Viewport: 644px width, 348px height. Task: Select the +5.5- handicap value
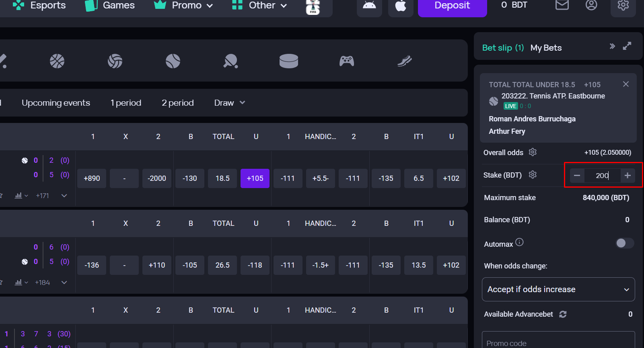(x=321, y=178)
